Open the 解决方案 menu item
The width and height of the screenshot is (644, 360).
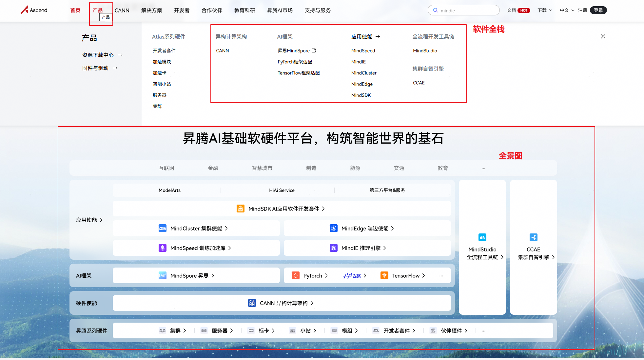point(151,10)
